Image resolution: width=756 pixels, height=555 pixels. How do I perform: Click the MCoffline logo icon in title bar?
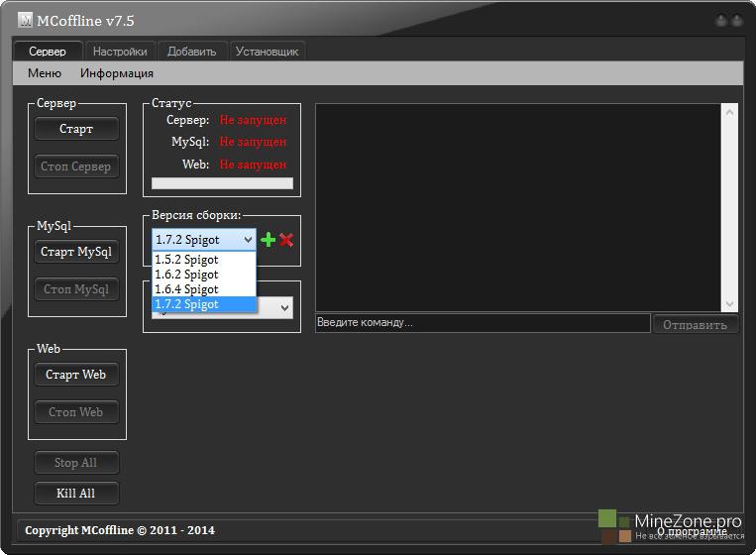click(25, 21)
